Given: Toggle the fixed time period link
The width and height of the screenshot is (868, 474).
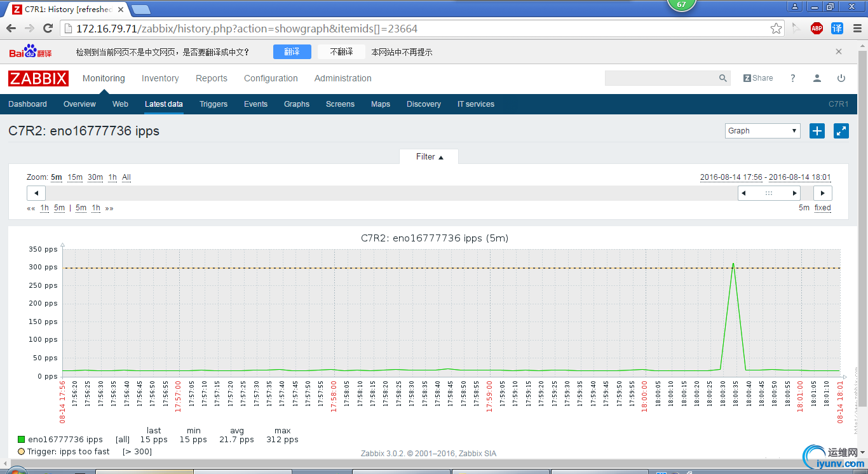Looking at the screenshot, I should click(823, 208).
